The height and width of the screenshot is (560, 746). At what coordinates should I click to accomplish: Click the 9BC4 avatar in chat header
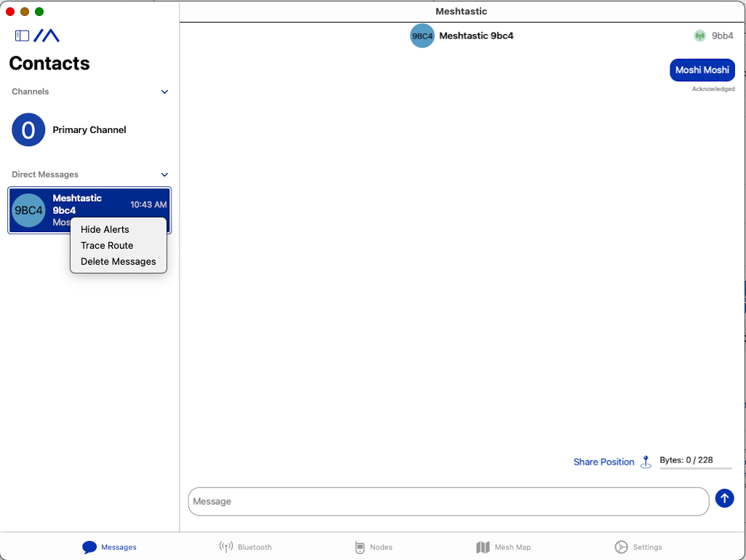tap(422, 36)
